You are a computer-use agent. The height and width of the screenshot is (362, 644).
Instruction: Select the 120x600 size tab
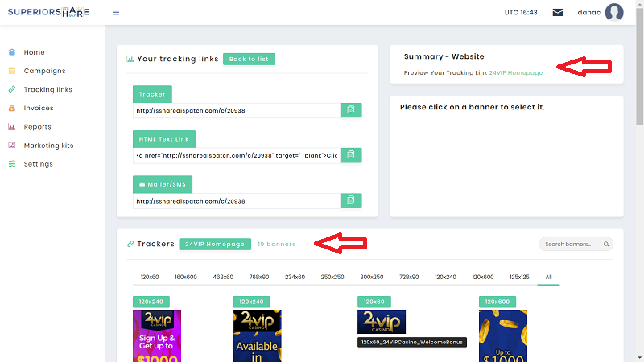point(483,277)
